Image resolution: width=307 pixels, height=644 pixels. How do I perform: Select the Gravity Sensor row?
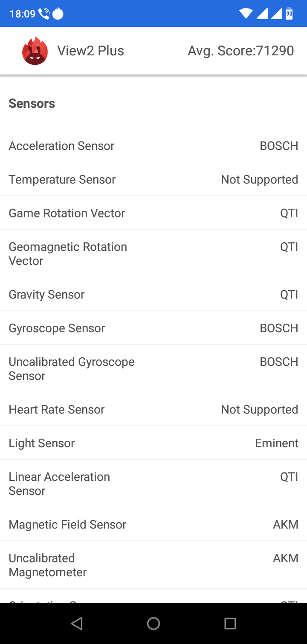click(153, 294)
